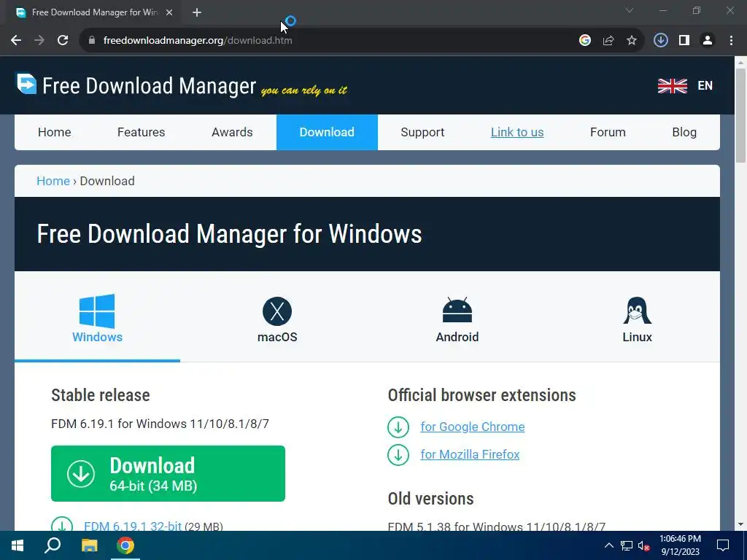Select the Linux penguin icon
747x560 pixels.
point(637,311)
